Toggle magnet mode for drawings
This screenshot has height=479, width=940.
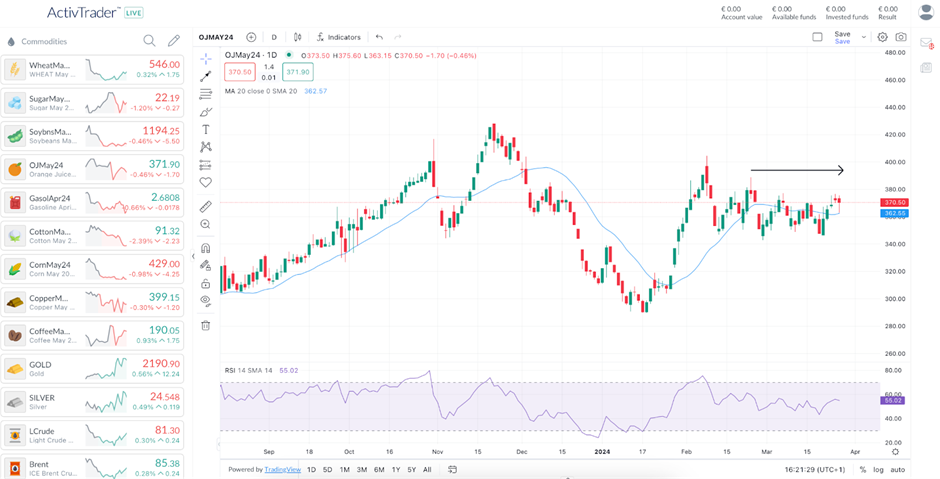206,247
